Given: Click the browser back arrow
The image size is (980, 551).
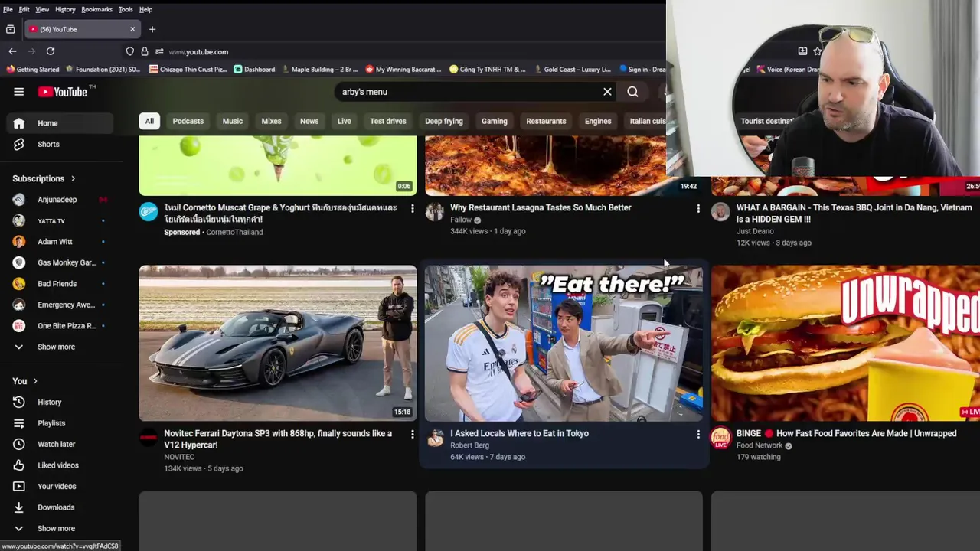Looking at the screenshot, I should coord(12,51).
